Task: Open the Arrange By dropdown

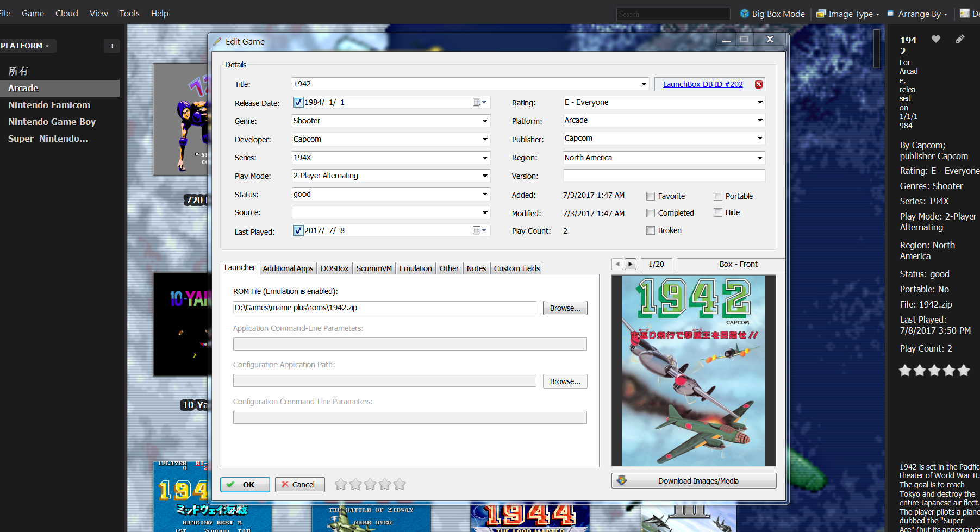Action: pyautogui.click(x=917, y=14)
